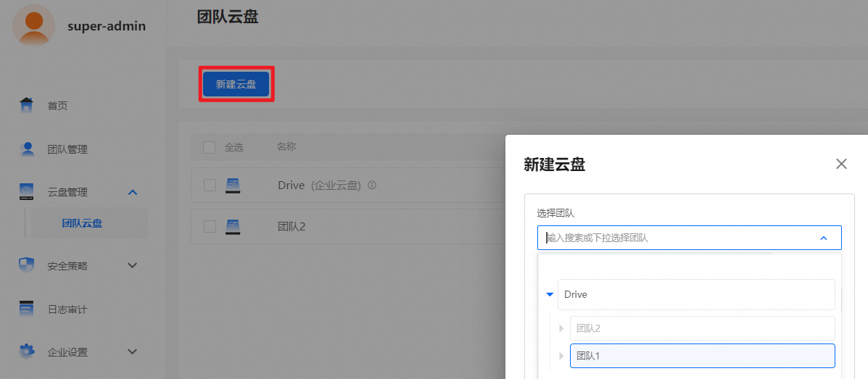Close team dropdown via up chevron

pos(824,238)
